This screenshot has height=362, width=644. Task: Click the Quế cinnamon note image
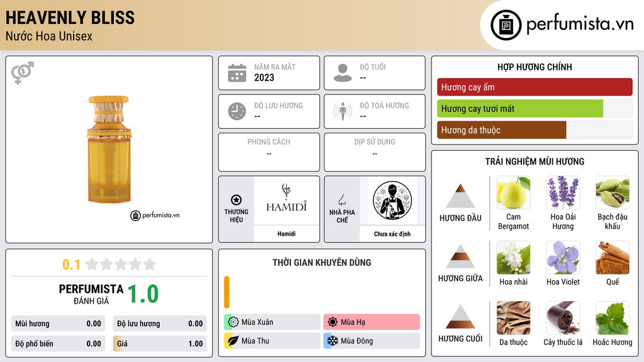pos(613,258)
